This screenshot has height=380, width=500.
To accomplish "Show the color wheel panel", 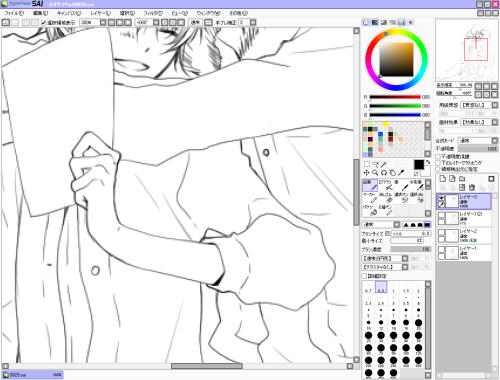I will (366, 22).
